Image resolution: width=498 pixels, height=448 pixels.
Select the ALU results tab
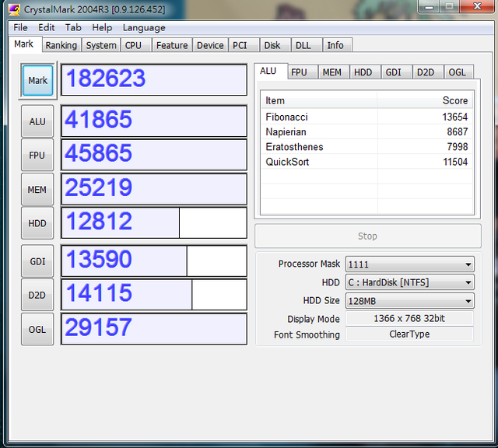coord(271,71)
